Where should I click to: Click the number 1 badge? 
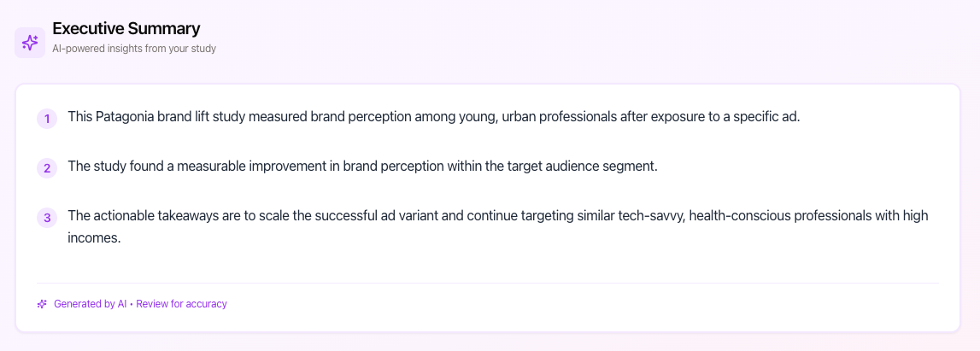47,119
